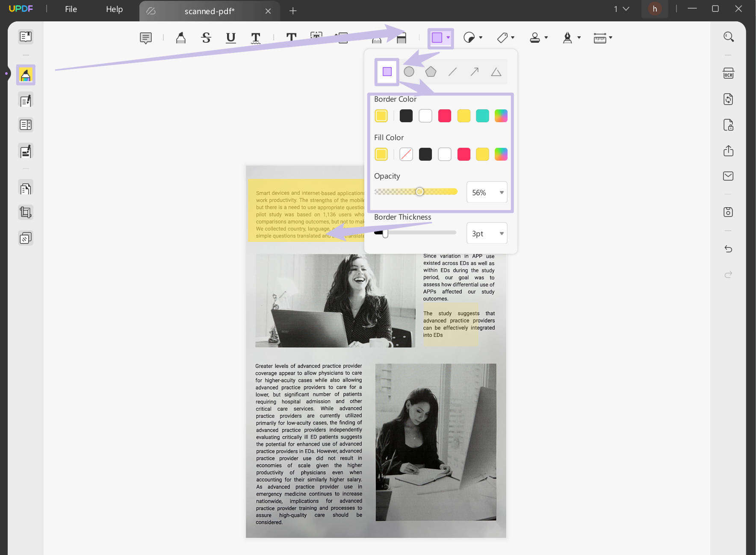Expand the opacity 56% dropdown
This screenshot has width=756, height=555.
tap(501, 193)
